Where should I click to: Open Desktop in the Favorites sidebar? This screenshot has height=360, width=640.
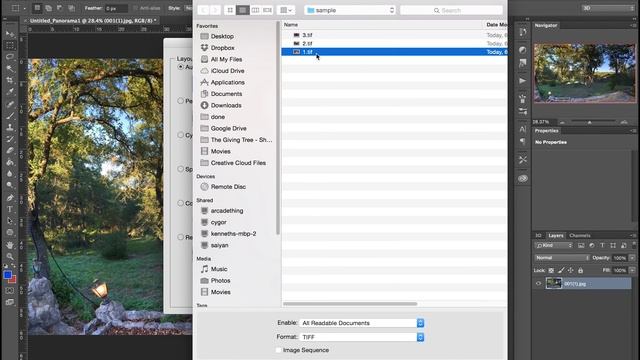[x=222, y=36]
